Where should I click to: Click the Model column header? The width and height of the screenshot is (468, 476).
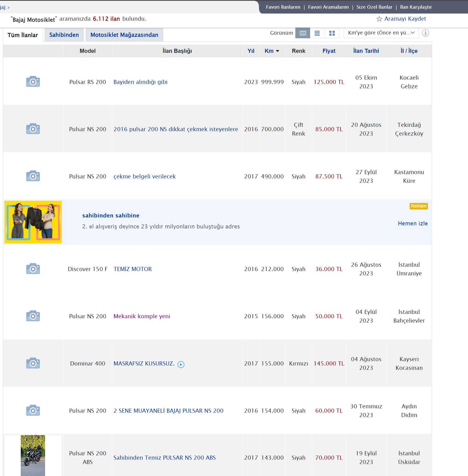87,51
